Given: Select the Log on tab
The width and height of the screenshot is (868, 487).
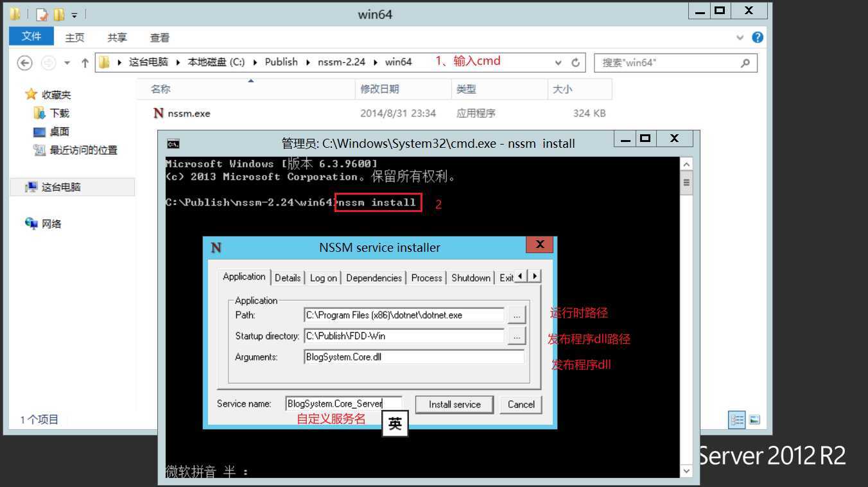Looking at the screenshot, I should coord(324,278).
